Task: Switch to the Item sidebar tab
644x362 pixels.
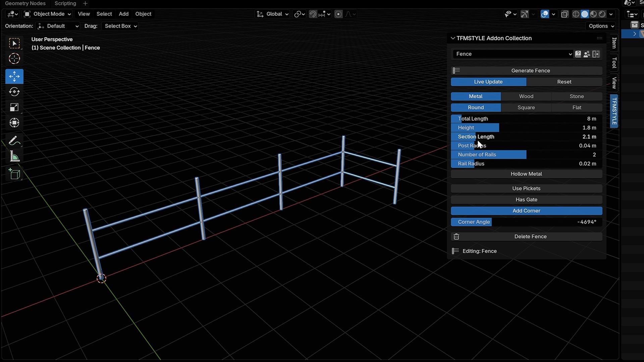Action: (x=614, y=43)
